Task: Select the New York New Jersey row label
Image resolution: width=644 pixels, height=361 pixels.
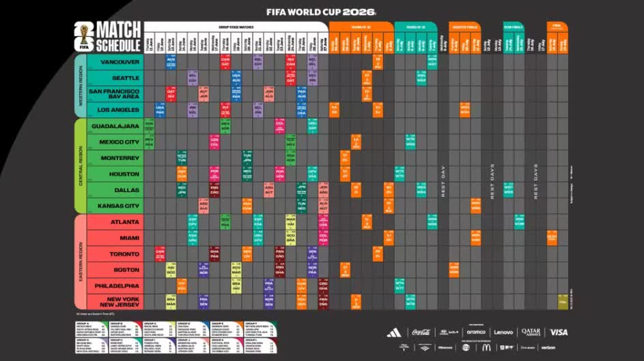Action: point(120,302)
